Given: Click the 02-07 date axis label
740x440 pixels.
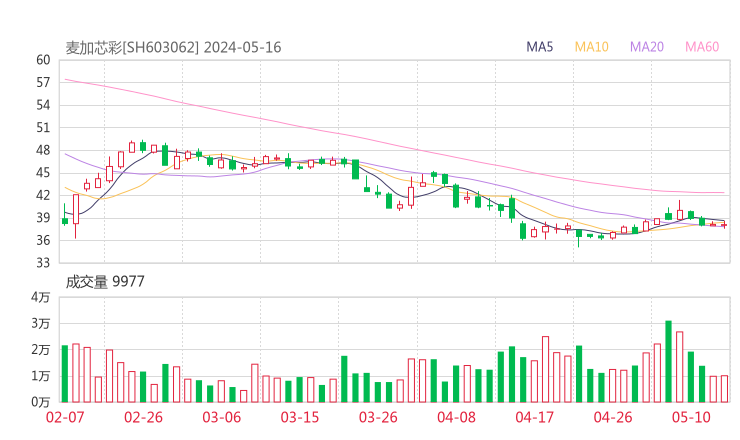Looking at the screenshot, I should [65, 417].
